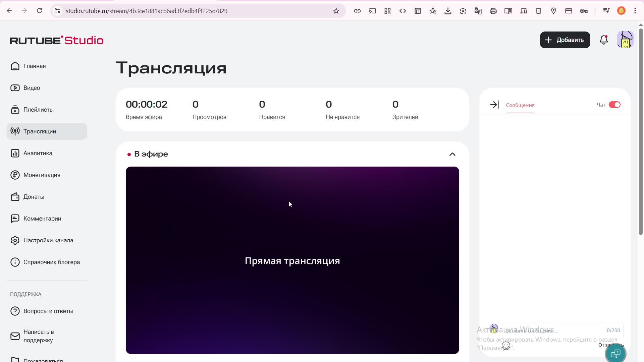The image size is (644, 362).
Task: Open Настройки канала
Action: click(x=48, y=240)
